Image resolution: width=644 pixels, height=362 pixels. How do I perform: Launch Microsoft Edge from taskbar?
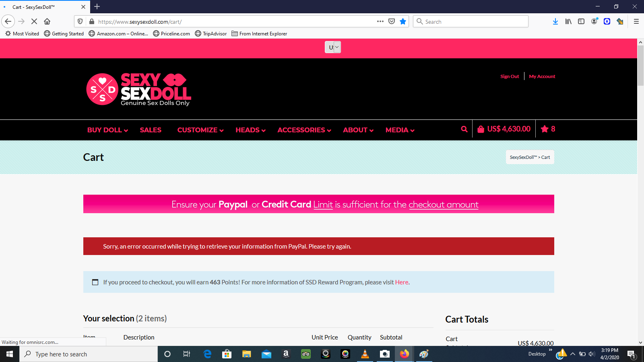[207, 354]
